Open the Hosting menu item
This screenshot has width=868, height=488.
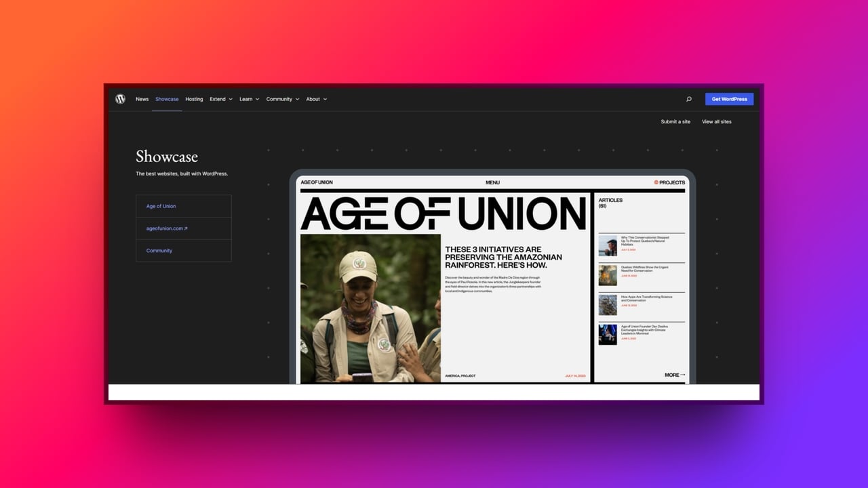(194, 99)
